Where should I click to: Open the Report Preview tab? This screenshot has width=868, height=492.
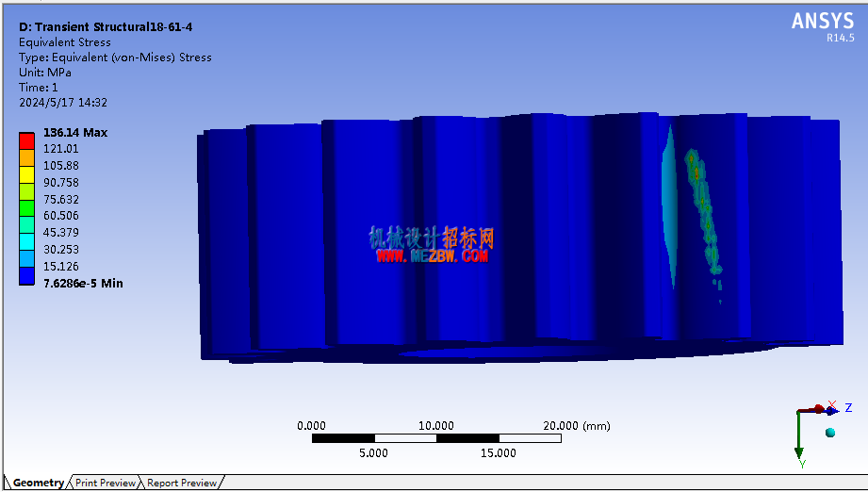tap(182, 483)
